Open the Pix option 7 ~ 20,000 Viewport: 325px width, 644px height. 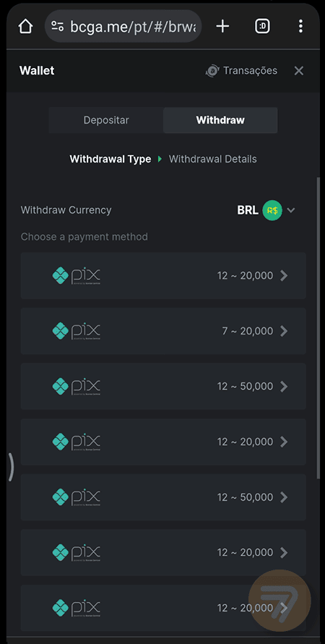coord(163,331)
